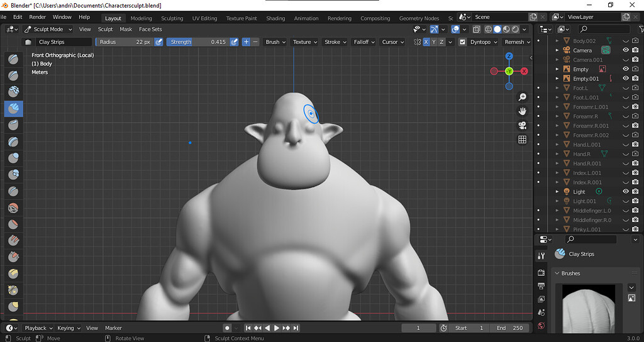Click the hand pan view gizmo
Image resolution: width=644 pixels, height=342 pixels.
(523, 111)
